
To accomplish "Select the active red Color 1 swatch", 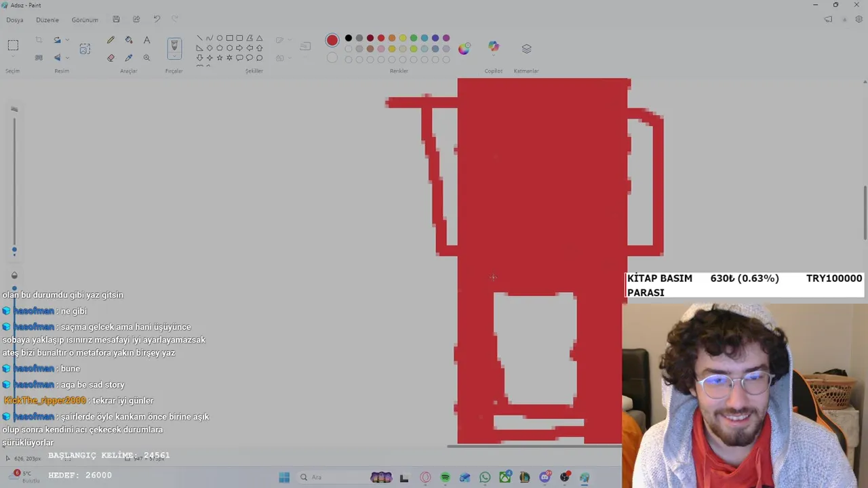I will point(332,41).
